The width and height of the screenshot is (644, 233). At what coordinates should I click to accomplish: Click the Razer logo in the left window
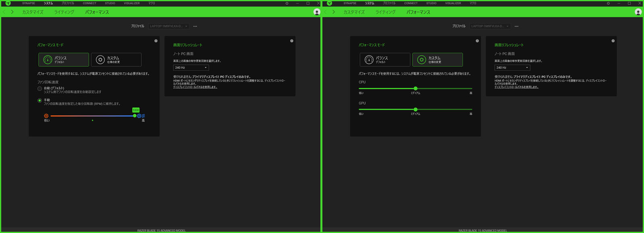[x=8, y=3]
